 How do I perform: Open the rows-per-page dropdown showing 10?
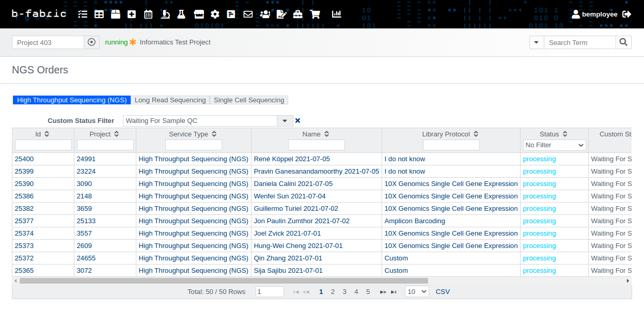[417, 291]
